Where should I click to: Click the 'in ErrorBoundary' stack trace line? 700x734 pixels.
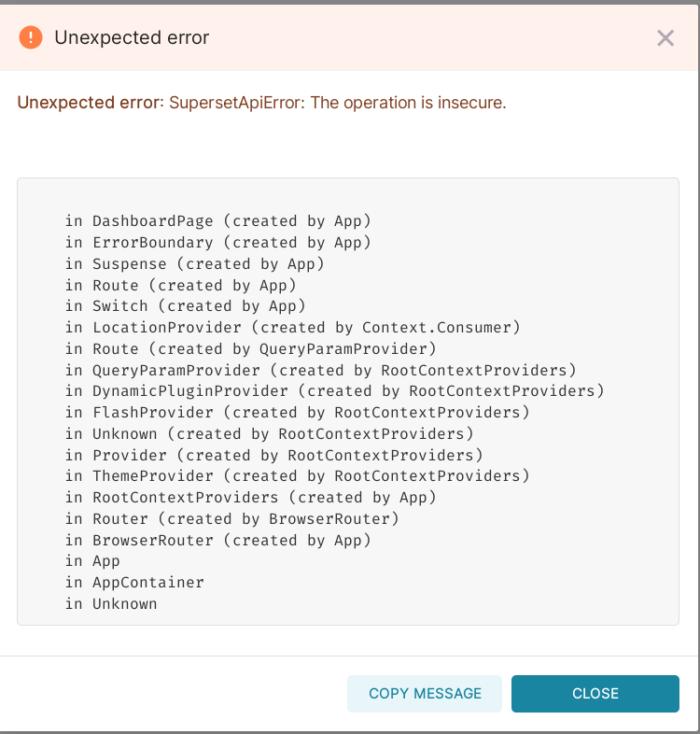(x=217, y=242)
